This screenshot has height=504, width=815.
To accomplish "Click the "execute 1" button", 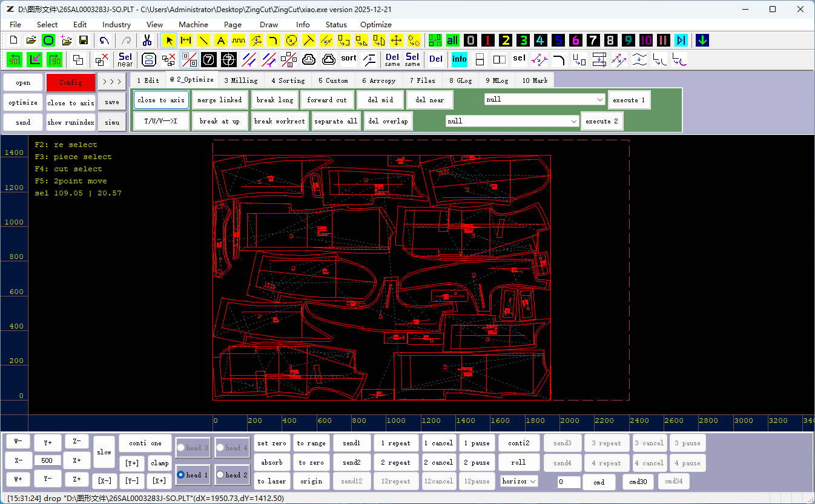I will [629, 100].
